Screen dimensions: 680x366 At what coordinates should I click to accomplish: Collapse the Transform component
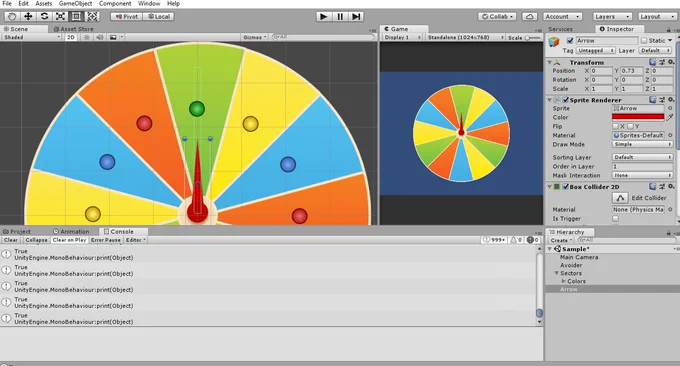click(549, 62)
